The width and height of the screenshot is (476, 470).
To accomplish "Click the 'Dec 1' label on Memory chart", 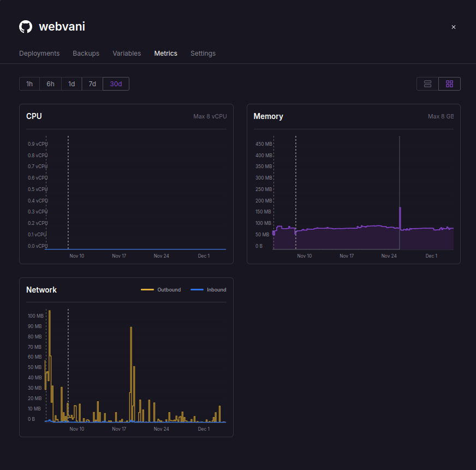I will click(431, 256).
